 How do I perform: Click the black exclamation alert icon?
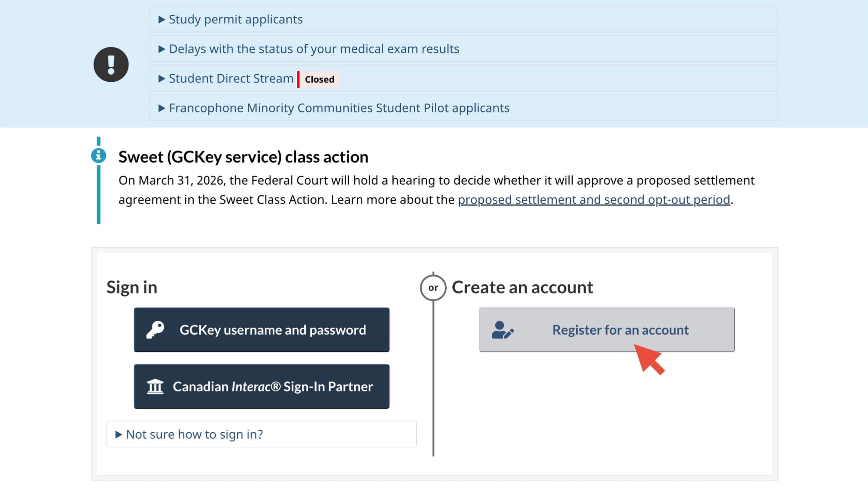tap(111, 65)
